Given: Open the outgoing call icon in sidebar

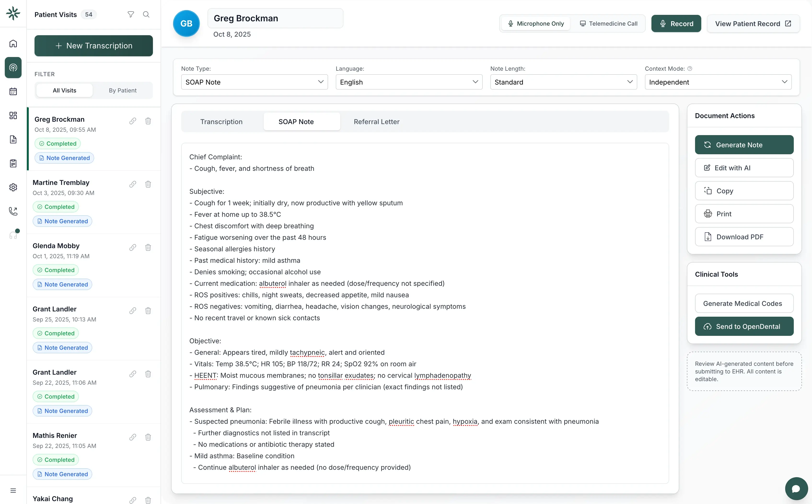Looking at the screenshot, I should [x=13, y=211].
